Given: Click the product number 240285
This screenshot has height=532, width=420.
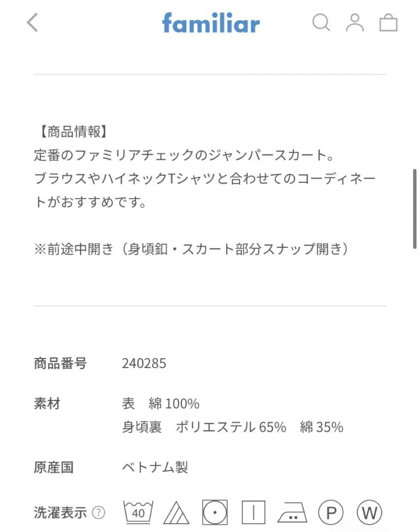Looking at the screenshot, I should click(x=144, y=364).
